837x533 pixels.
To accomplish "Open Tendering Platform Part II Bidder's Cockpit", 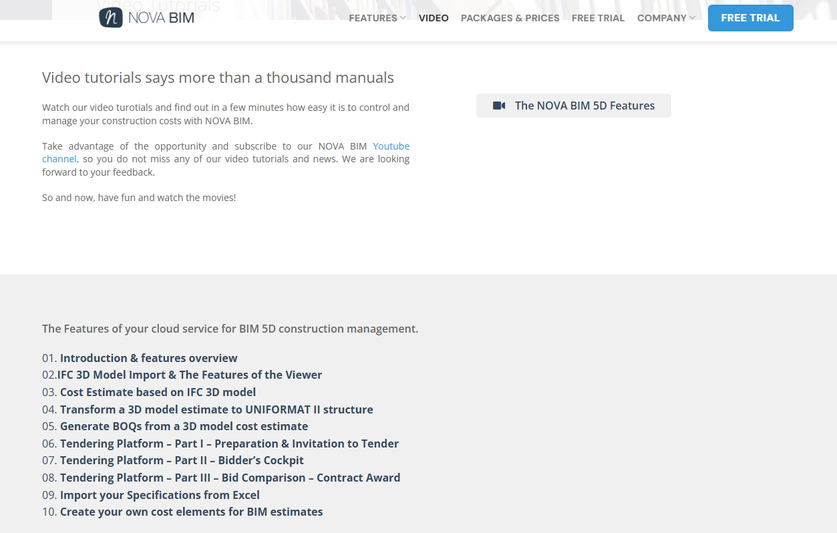I will coord(181,460).
